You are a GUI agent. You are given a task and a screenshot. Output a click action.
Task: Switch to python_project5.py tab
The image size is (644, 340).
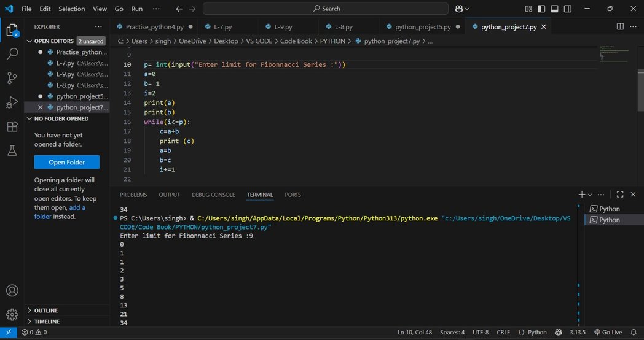(423, 26)
